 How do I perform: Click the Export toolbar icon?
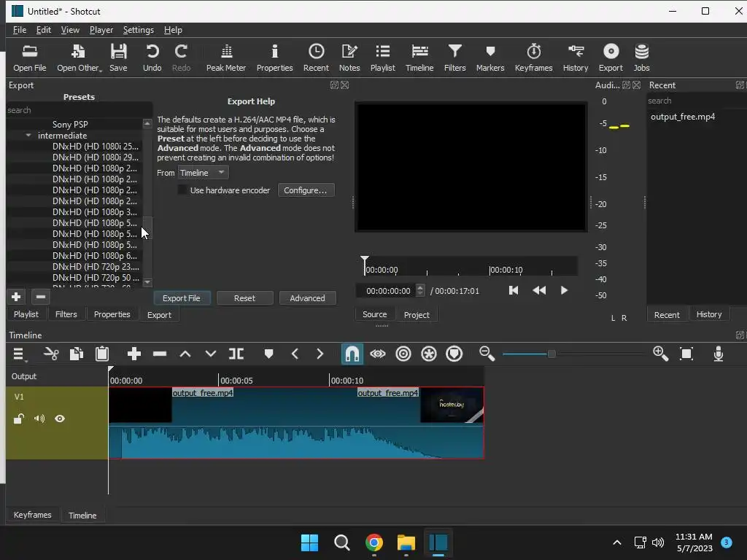pyautogui.click(x=611, y=57)
